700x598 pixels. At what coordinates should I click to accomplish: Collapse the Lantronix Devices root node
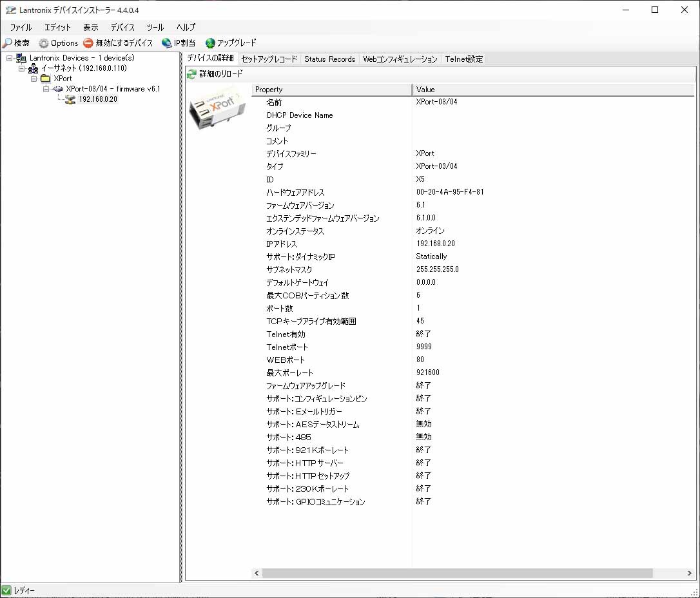(x=10, y=58)
